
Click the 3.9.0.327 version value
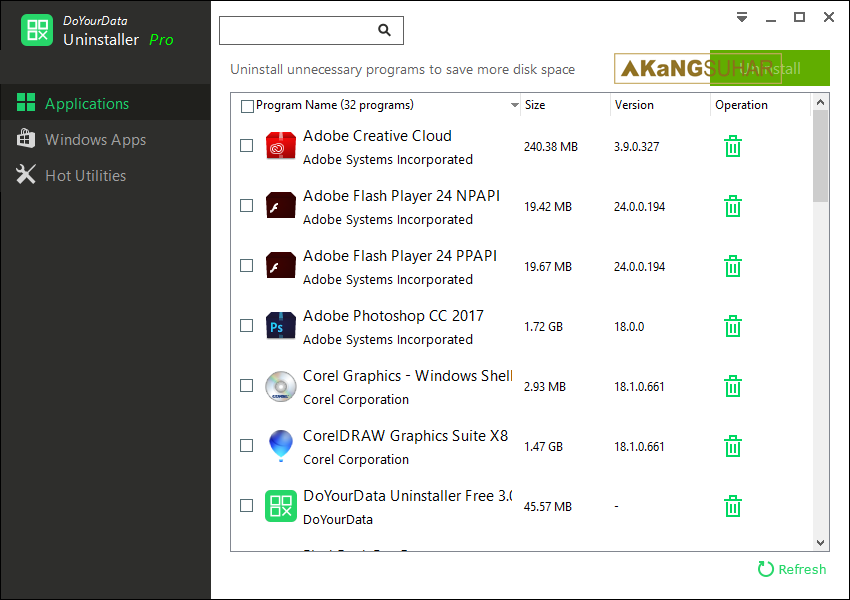[x=636, y=147]
